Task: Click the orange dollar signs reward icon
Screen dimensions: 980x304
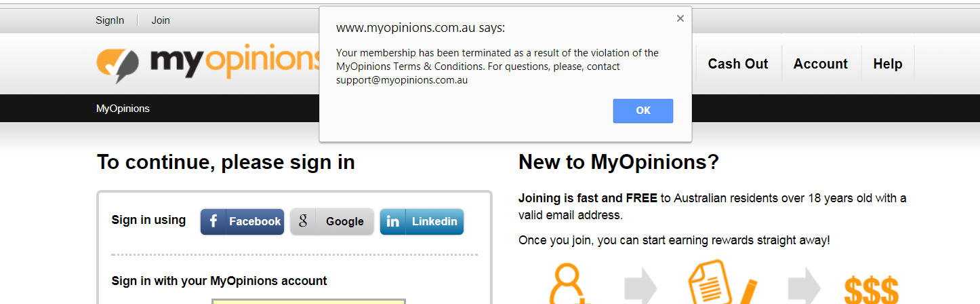Action: (872, 289)
